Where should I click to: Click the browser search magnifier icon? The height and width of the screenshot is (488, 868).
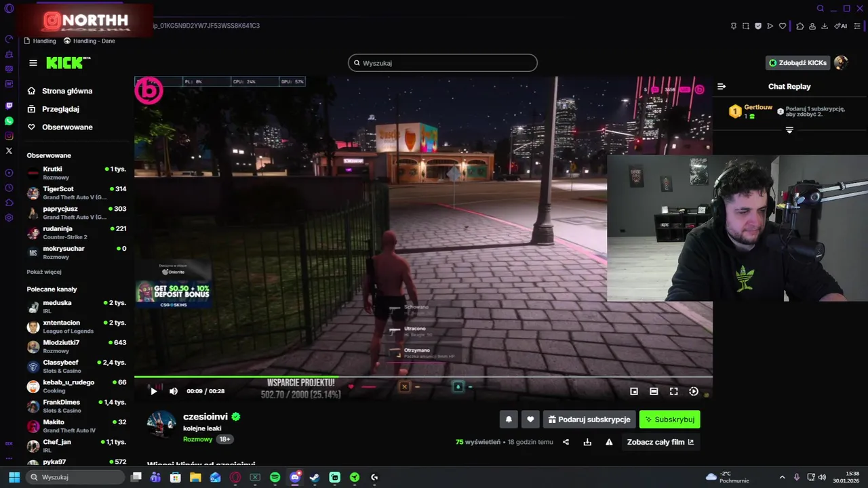pos(821,8)
